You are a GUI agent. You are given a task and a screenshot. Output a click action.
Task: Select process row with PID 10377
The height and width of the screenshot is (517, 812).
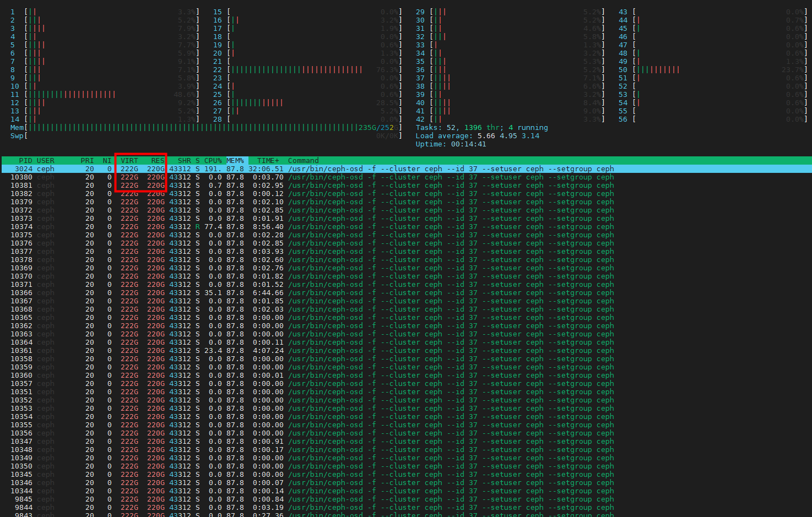406,252
